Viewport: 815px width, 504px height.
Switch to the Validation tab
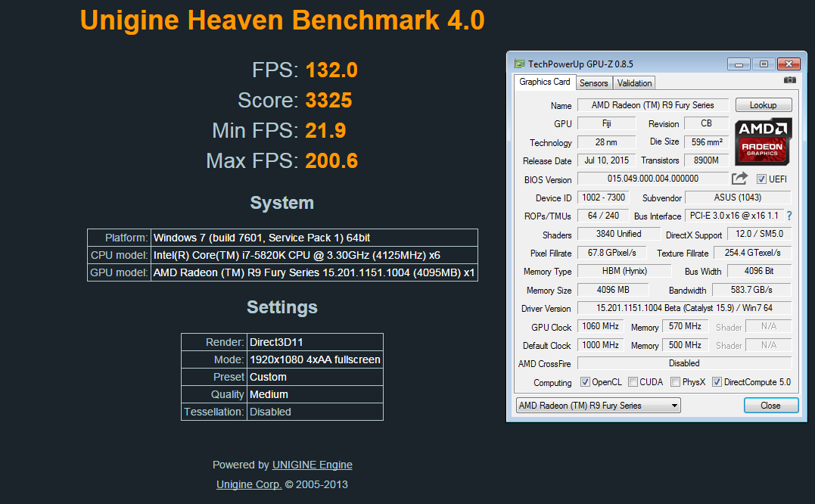point(634,83)
